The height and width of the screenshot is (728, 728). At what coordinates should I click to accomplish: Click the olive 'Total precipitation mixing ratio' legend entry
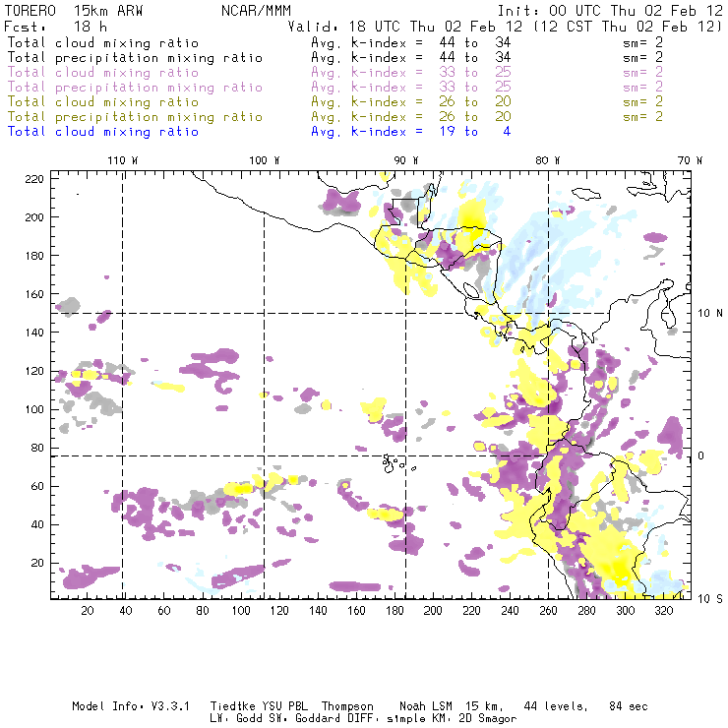point(135,117)
